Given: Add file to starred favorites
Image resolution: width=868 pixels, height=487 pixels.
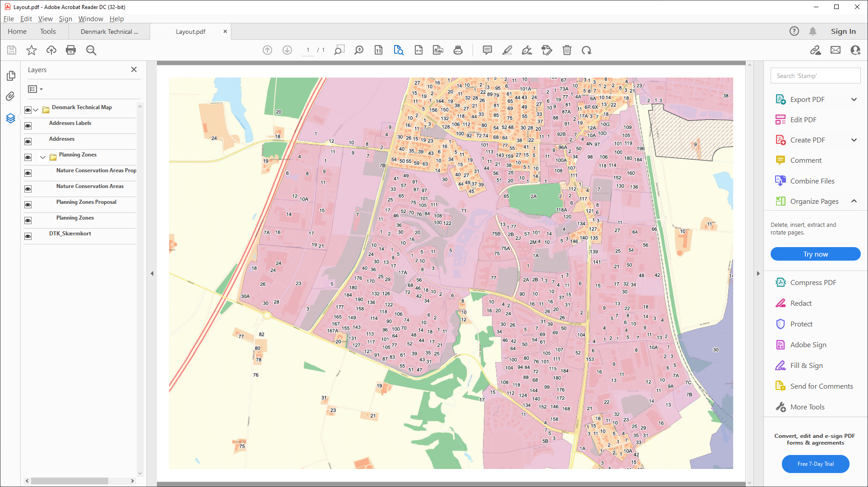Looking at the screenshot, I should point(32,50).
